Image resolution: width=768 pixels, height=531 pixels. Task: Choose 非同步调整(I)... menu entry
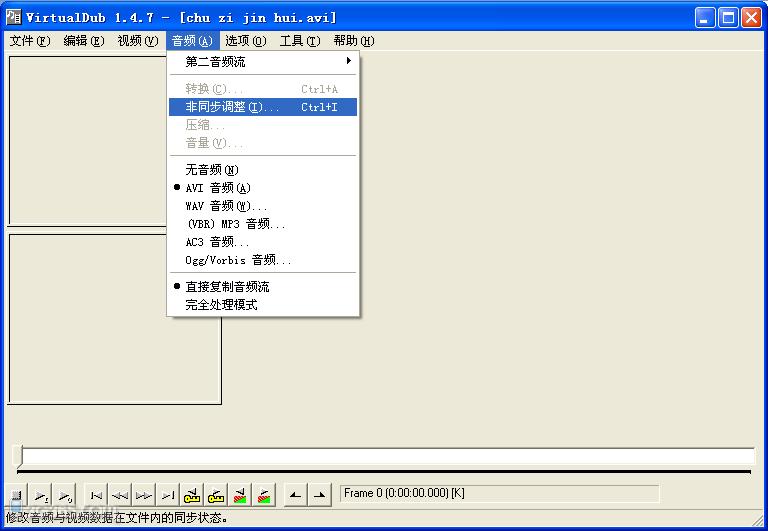[x=263, y=107]
